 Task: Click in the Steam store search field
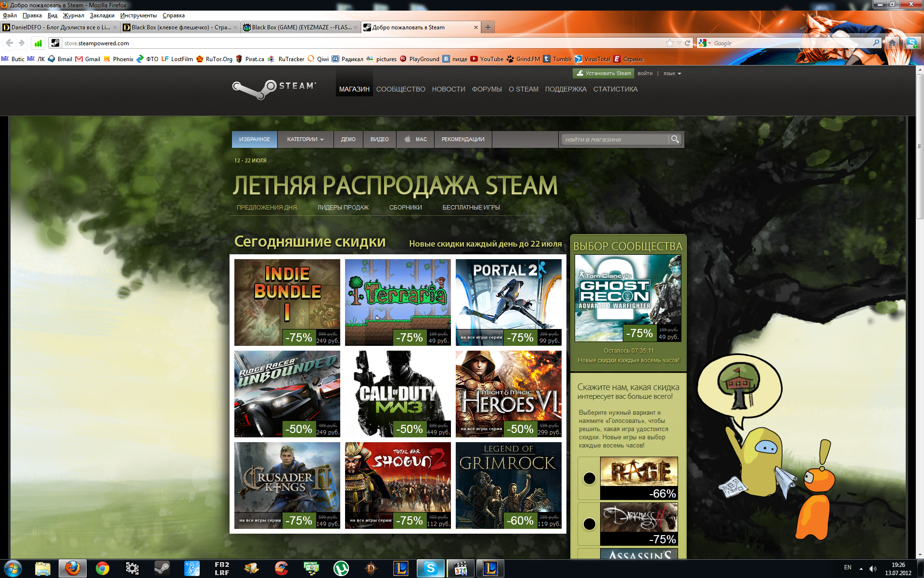coord(616,139)
